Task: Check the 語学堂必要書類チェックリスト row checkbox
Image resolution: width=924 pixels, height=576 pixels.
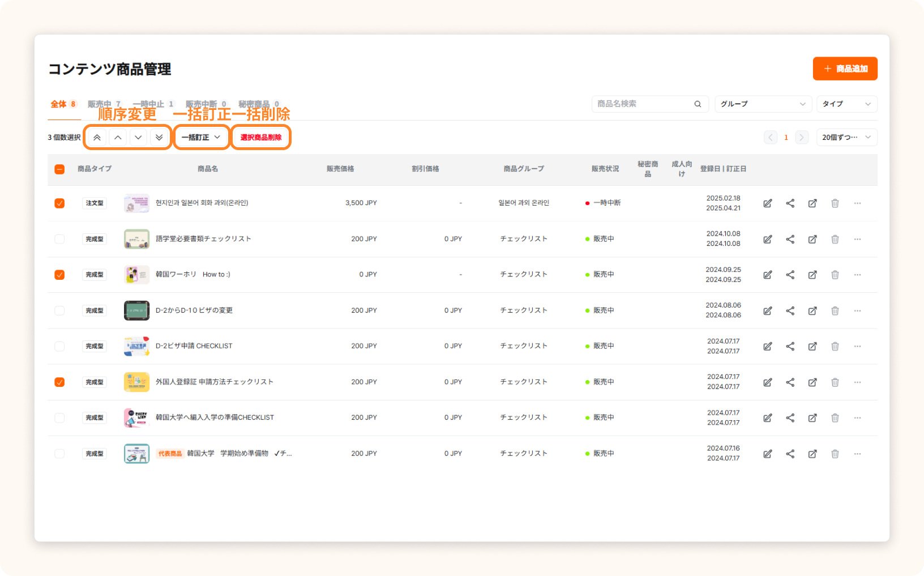Action: tap(59, 239)
